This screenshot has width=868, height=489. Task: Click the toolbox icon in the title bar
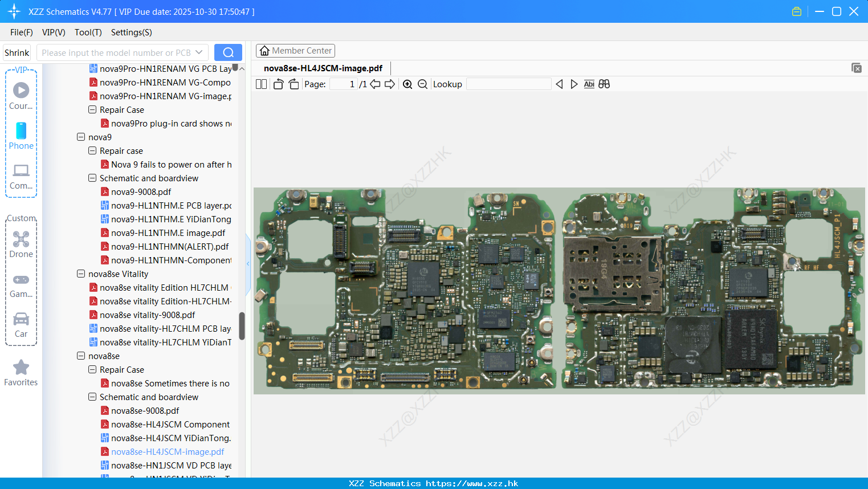pos(797,11)
